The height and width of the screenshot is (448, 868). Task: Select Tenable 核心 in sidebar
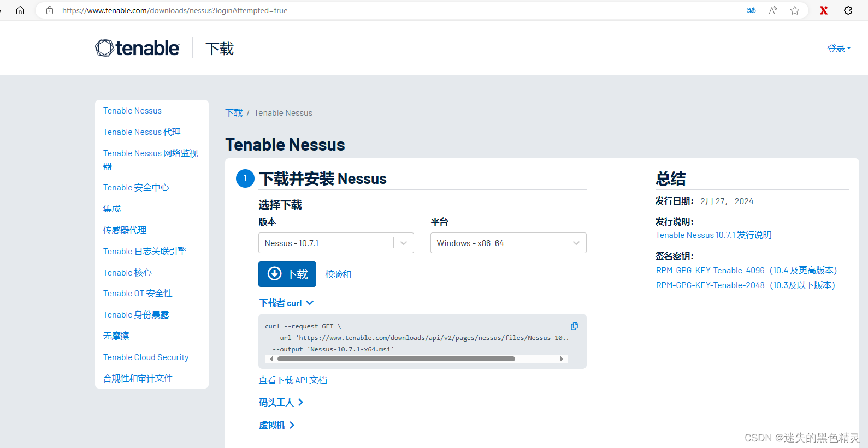[127, 272]
